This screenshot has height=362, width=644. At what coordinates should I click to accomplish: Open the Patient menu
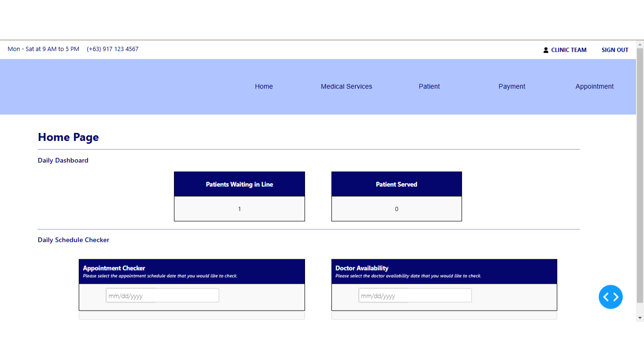429,86
